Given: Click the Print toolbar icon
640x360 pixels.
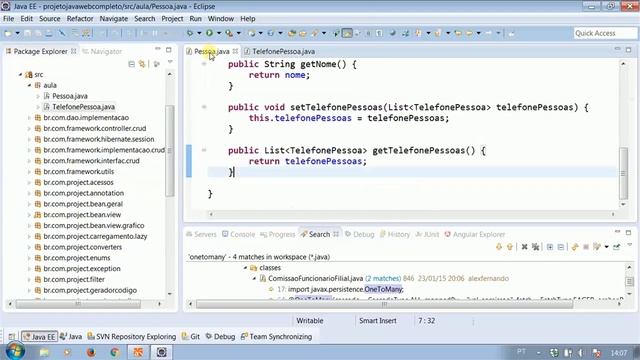Looking at the screenshot, I should [49, 33].
